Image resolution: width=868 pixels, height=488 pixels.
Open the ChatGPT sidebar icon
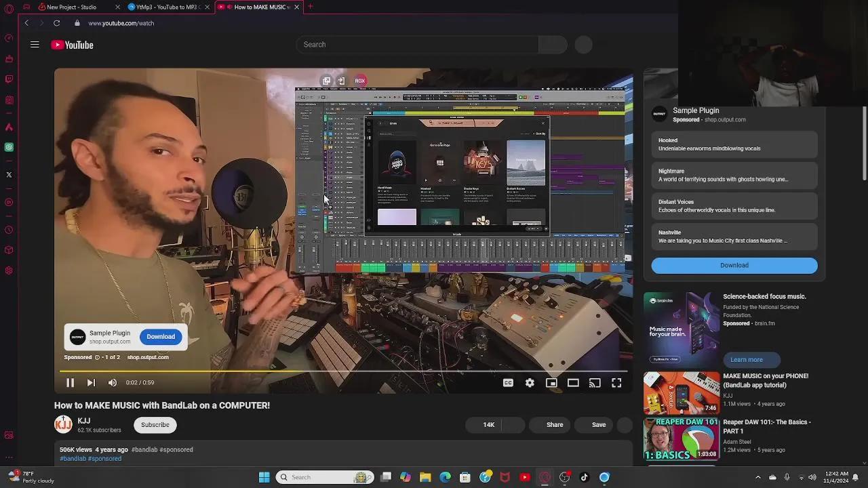click(x=9, y=147)
